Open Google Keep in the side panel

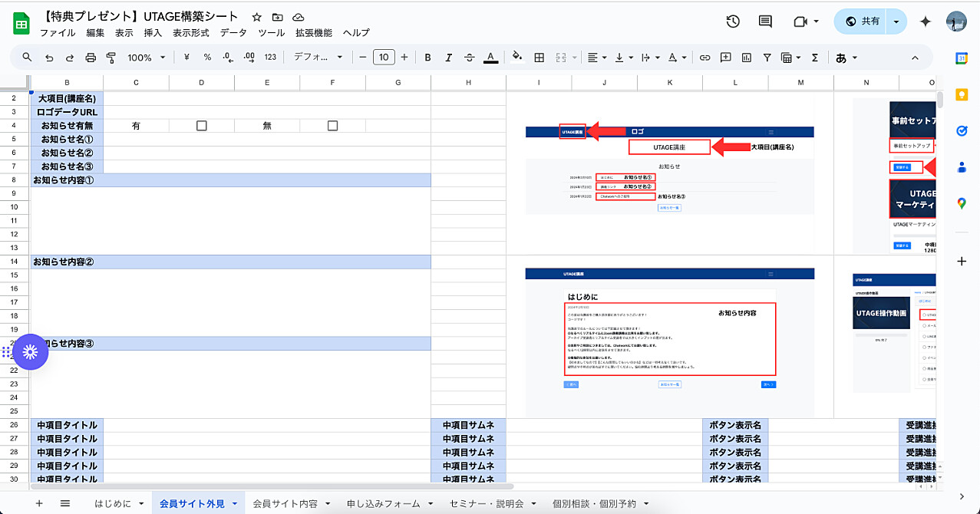coord(962,94)
